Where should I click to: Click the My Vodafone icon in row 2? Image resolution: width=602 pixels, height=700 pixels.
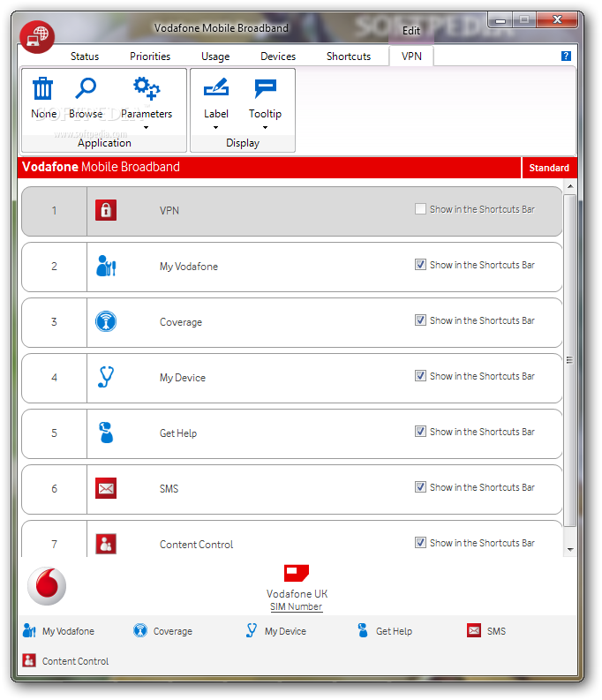(x=106, y=266)
